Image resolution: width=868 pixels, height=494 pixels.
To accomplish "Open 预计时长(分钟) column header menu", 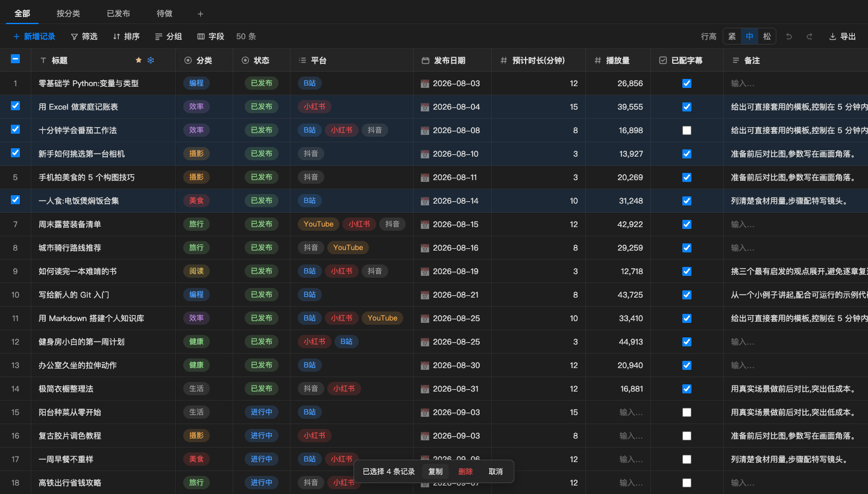I will tap(538, 60).
